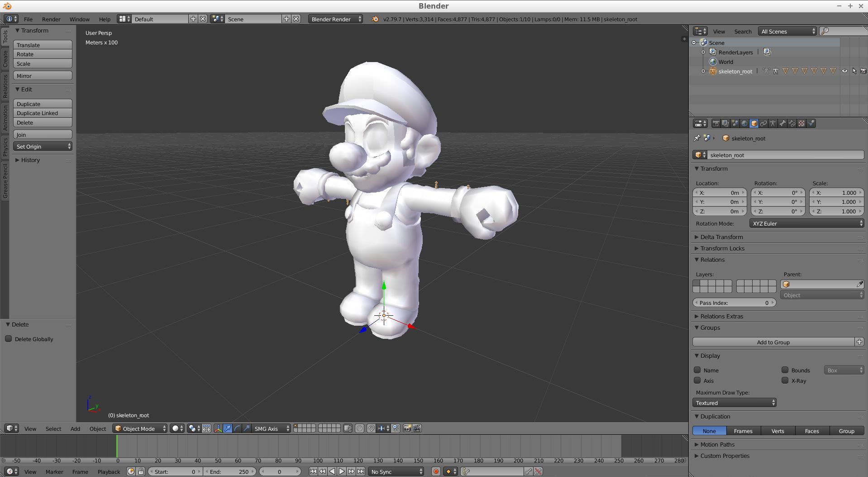The height and width of the screenshot is (477, 868).
Task: Open the Scene properties tab icon
Action: (x=735, y=123)
